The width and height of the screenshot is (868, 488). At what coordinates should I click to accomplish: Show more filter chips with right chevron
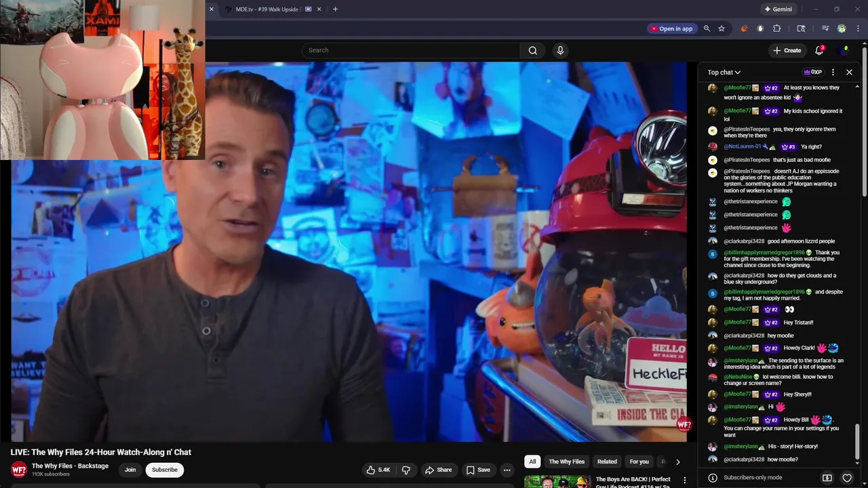pos(677,462)
